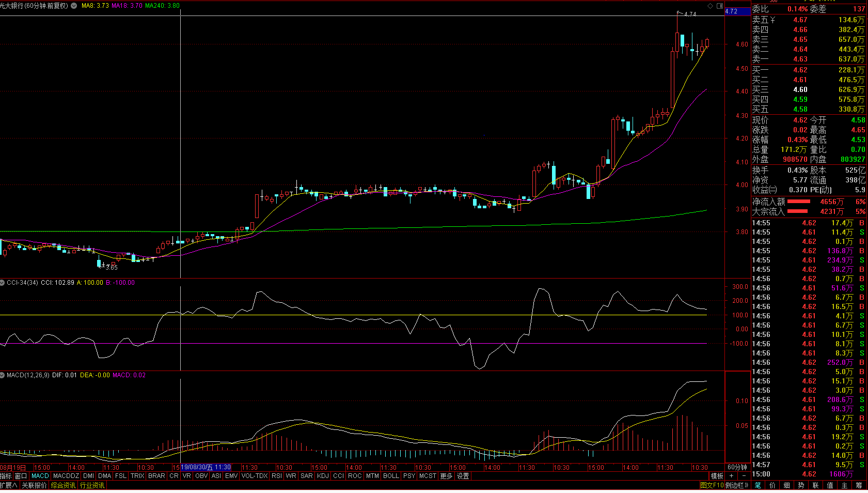Select 价 price distribution tab
The width and height of the screenshot is (868, 493).
pos(772,485)
